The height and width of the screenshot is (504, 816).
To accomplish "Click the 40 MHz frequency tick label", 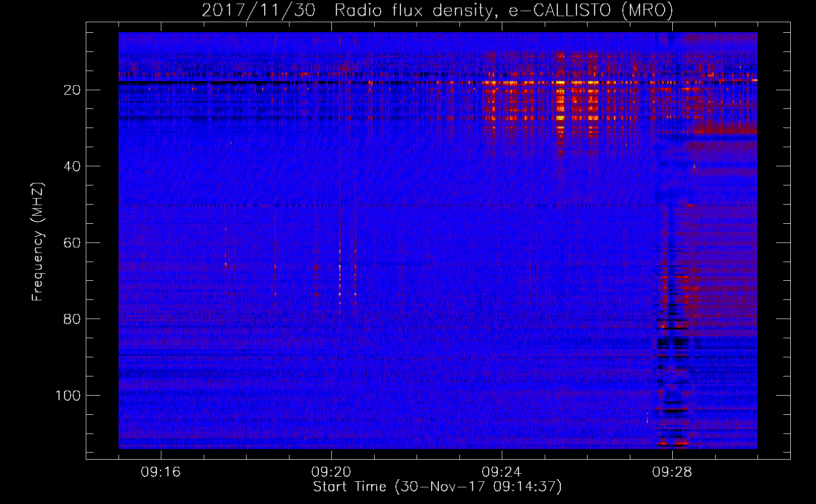I will click(x=72, y=166).
